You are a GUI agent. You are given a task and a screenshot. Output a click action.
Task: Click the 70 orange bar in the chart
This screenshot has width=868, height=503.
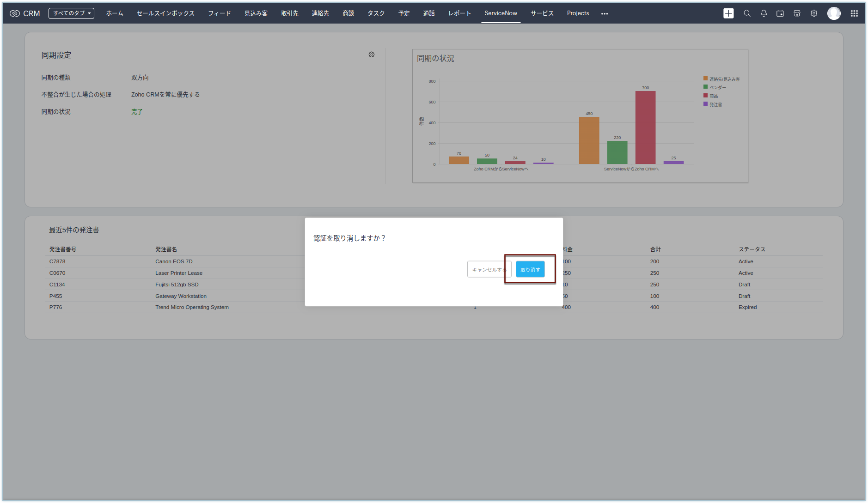click(458, 160)
